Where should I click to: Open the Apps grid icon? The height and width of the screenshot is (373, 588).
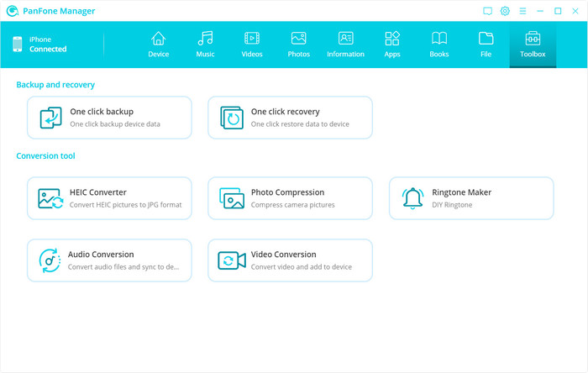pyautogui.click(x=392, y=39)
